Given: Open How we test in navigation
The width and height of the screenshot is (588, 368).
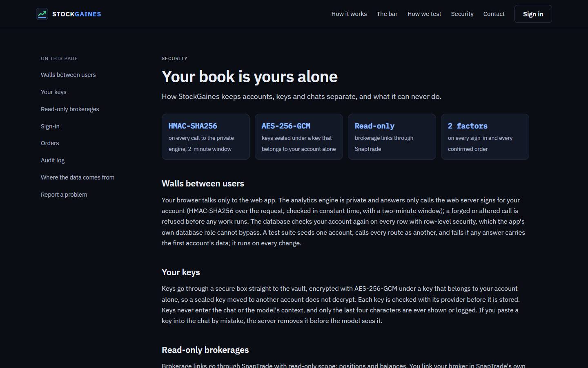Looking at the screenshot, I should [x=424, y=14].
